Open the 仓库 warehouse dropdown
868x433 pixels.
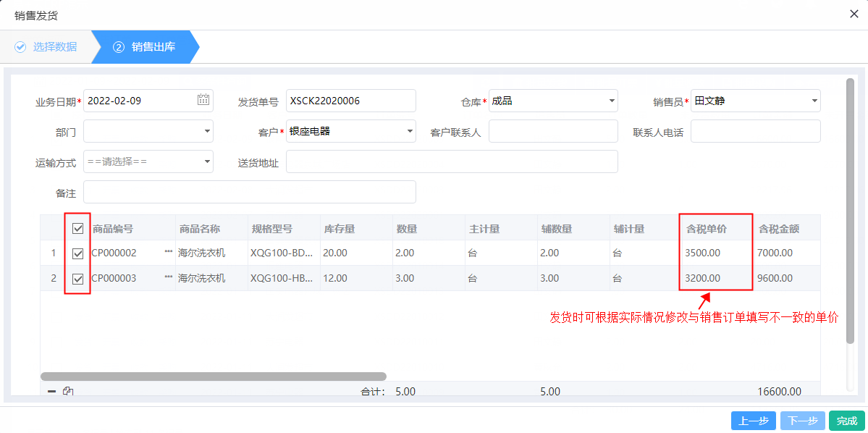click(x=612, y=101)
